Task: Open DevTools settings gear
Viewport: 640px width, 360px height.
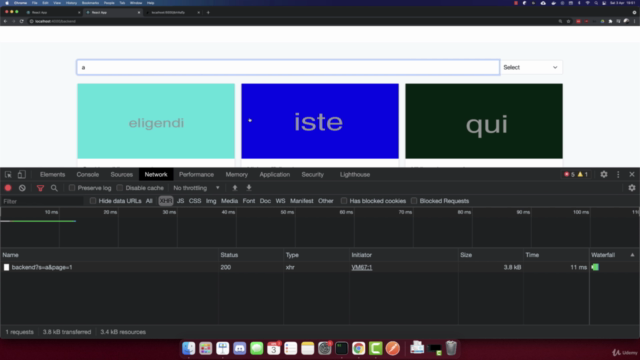Action: pos(604,174)
